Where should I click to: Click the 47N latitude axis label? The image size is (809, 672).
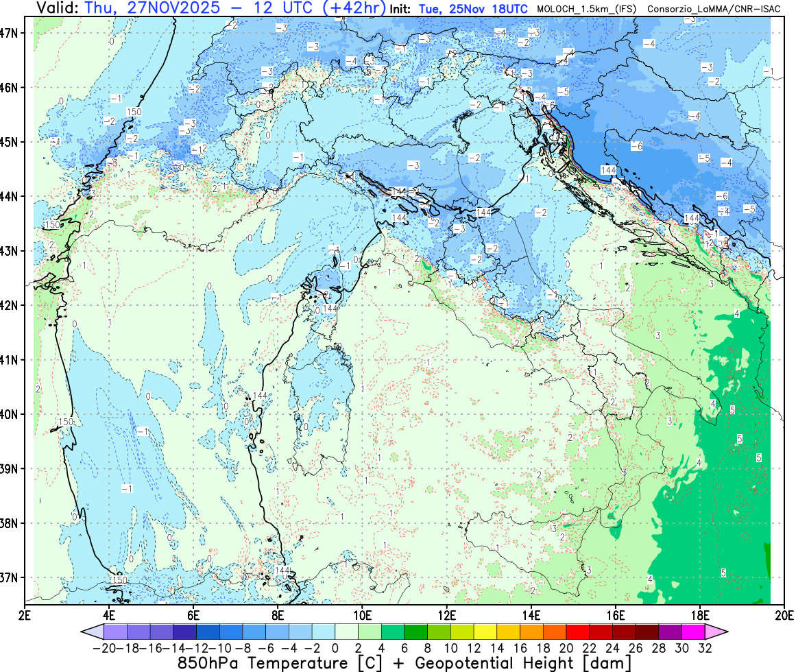coord(13,33)
